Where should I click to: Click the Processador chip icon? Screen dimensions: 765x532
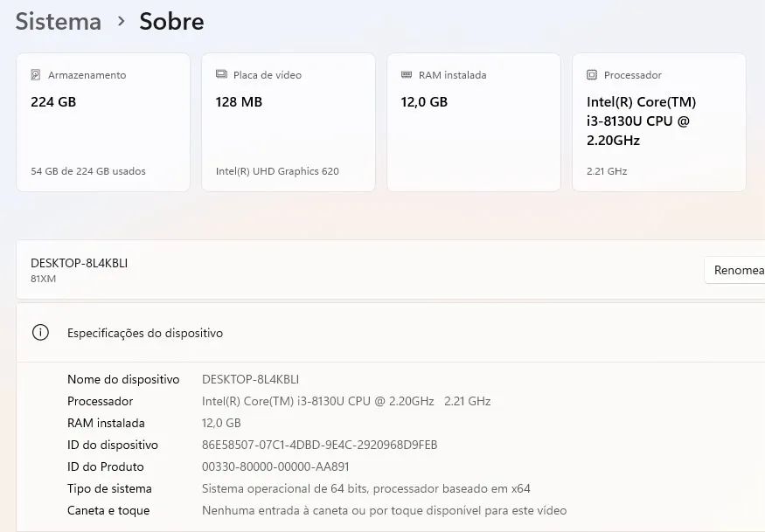[592, 74]
